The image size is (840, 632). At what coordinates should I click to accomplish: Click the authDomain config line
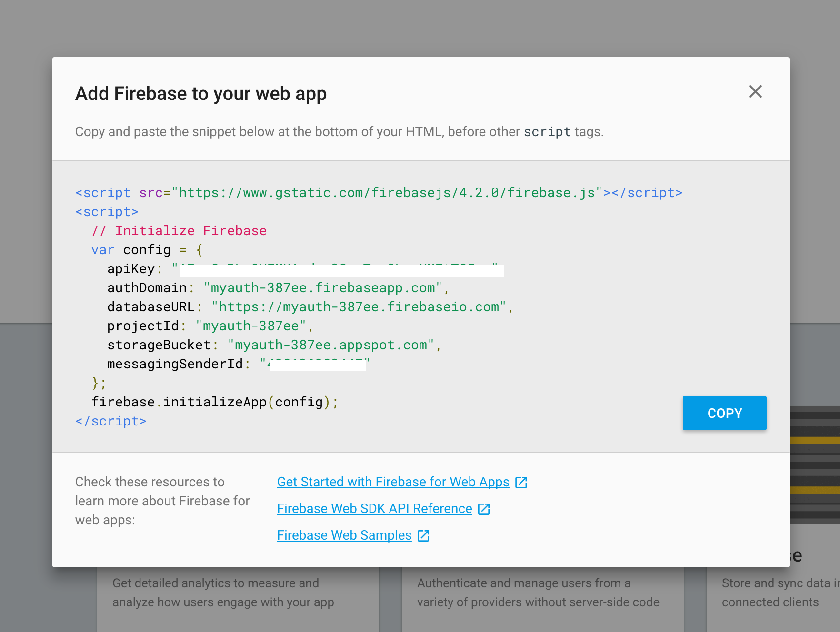click(x=279, y=288)
